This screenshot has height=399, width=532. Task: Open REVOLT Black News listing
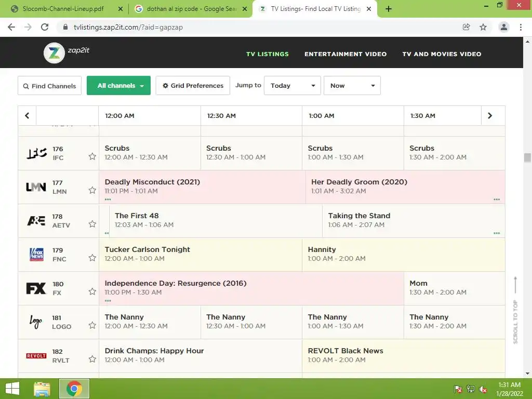pyautogui.click(x=403, y=355)
